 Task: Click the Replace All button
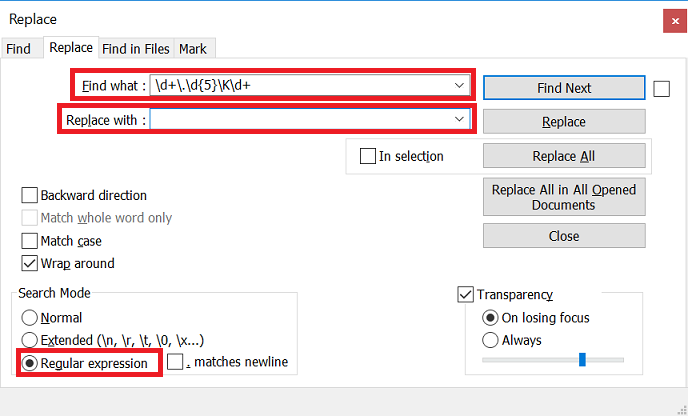coord(564,156)
